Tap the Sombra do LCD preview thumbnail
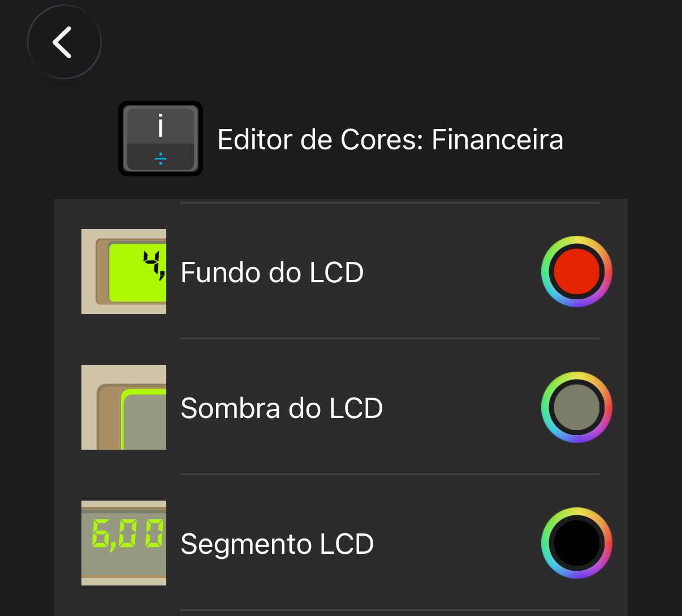 tap(124, 407)
